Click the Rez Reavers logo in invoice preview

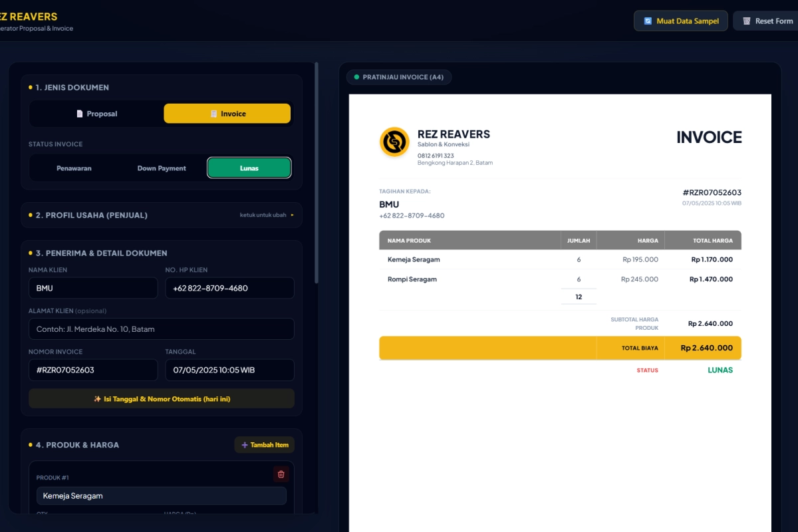[394, 142]
